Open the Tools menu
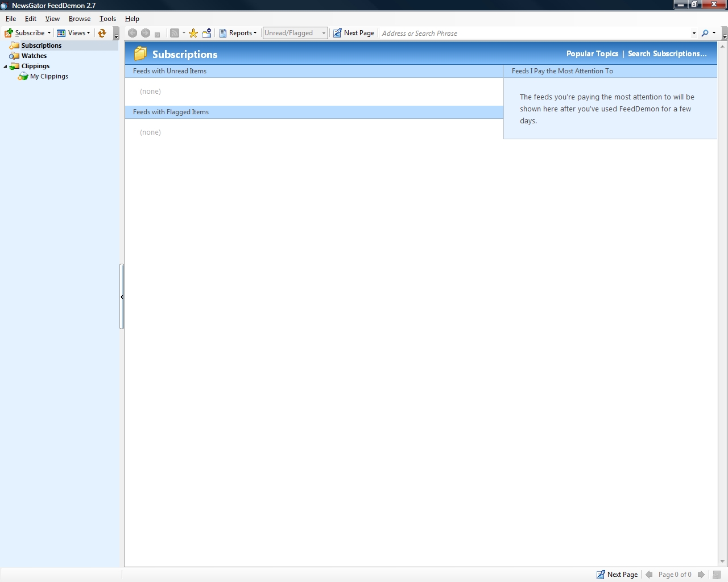Viewport: 728px width, 582px height. 107,19
